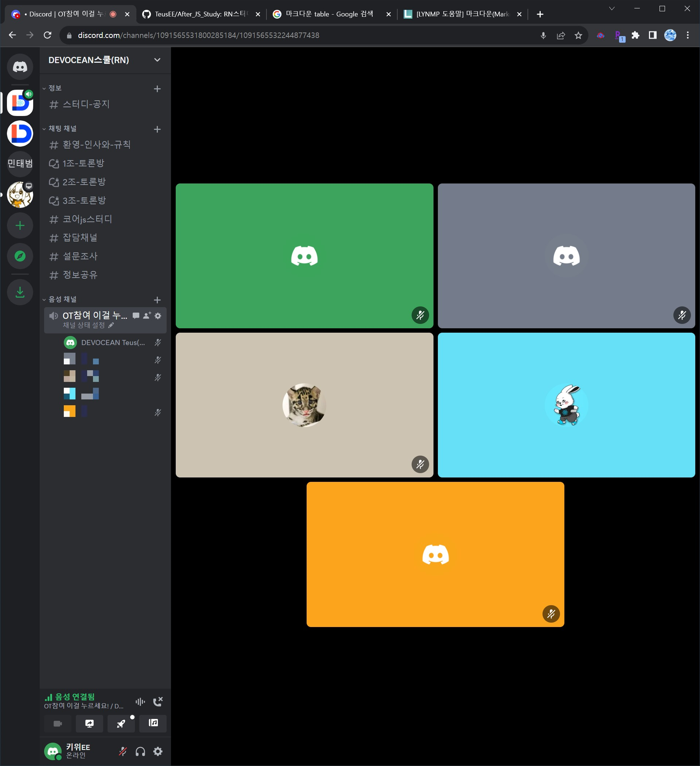Explore discoverable servers compass icon
Screen dimensions: 700x766
(x=20, y=256)
